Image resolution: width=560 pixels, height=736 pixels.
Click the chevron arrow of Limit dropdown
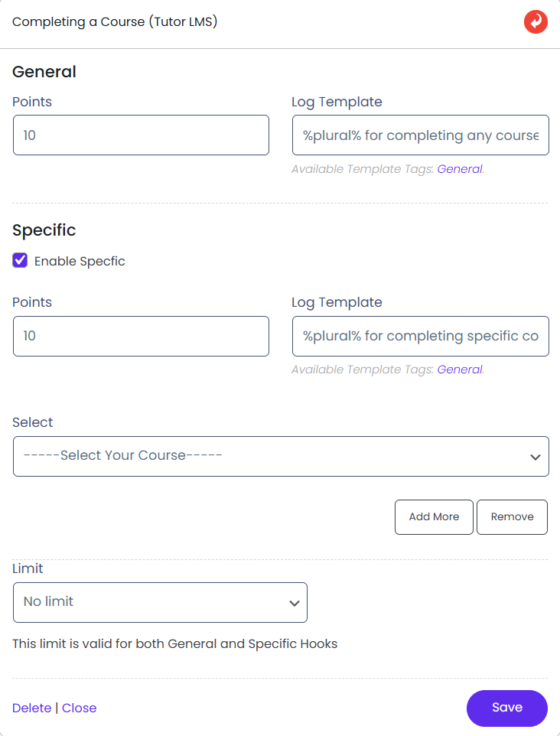coord(294,603)
